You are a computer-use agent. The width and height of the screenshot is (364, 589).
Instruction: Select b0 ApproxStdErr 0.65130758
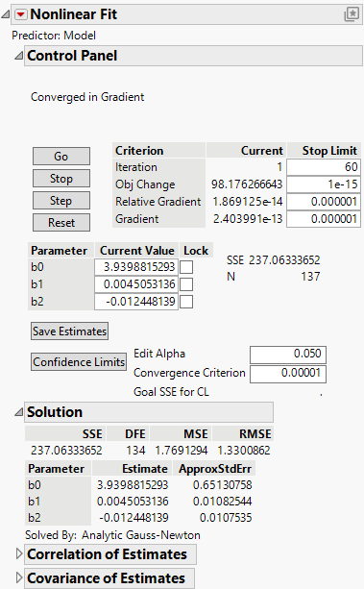223,485
